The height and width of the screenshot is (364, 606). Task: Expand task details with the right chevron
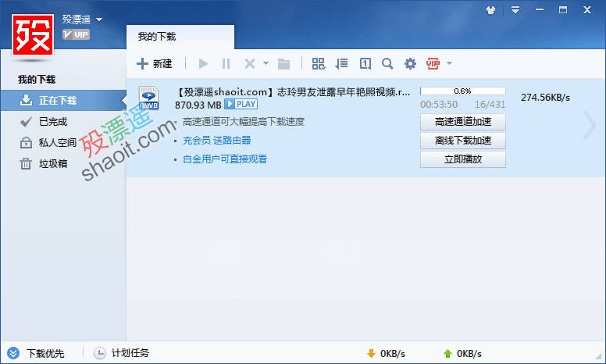(x=590, y=124)
